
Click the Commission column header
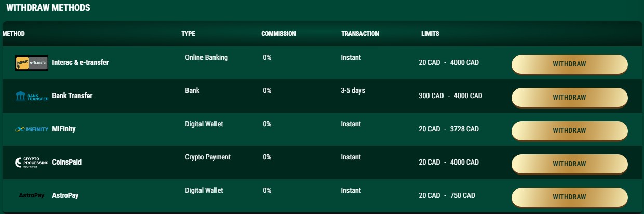click(x=278, y=34)
